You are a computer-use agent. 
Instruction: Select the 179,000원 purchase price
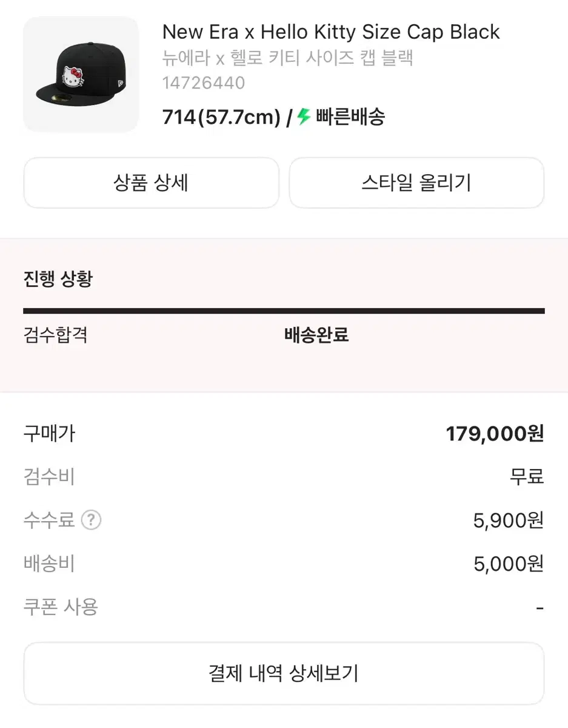pyautogui.click(x=495, y=434)
